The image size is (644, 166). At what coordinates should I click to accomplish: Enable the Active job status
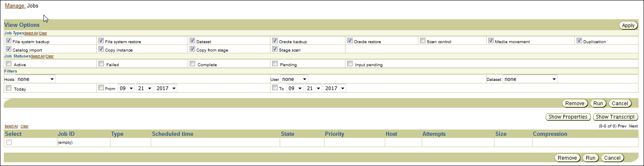8,64
